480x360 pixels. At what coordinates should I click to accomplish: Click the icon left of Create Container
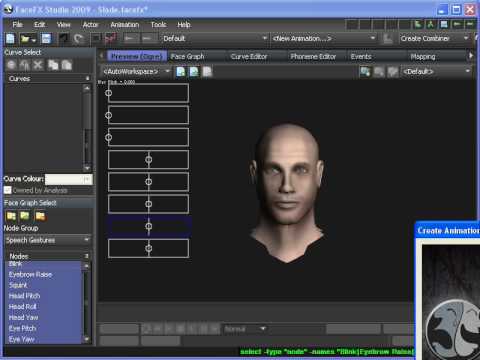coord(388,39)
